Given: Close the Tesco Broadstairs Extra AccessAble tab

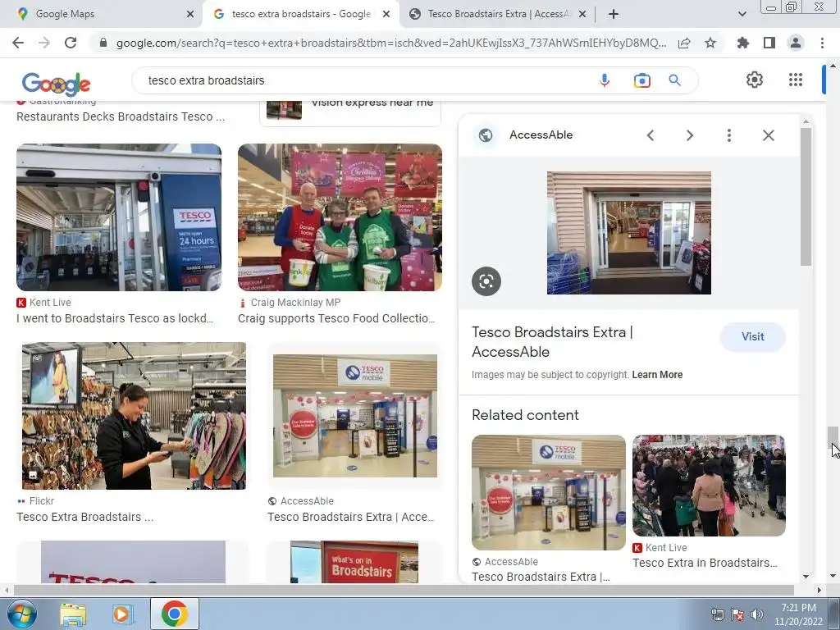Looking at the screenshot, I should pyautogui.click(x=583, y=15).
